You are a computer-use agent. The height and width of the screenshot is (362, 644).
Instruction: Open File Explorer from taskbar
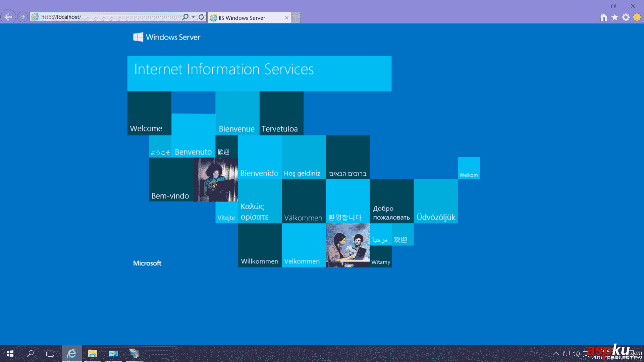click(92, 354)
